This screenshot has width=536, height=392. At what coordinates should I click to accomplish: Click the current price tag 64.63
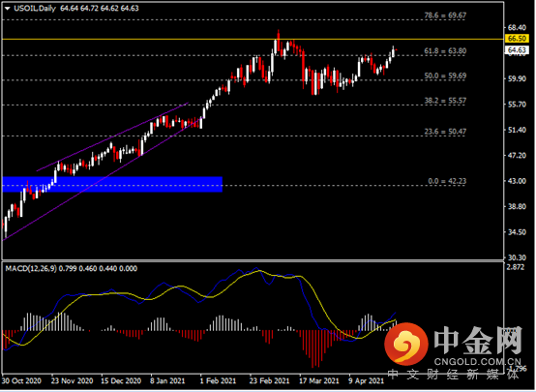coord(517,50)
